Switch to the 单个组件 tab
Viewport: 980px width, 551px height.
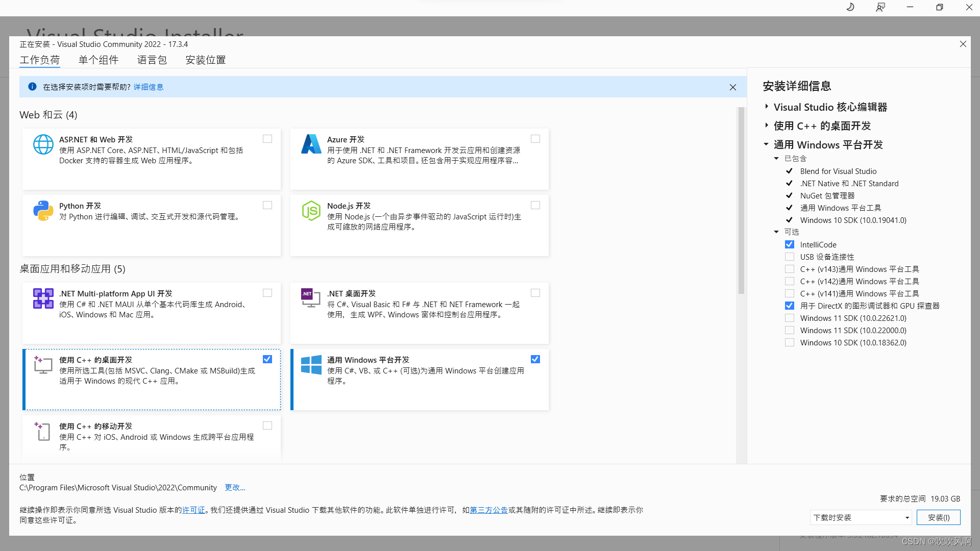99,60
